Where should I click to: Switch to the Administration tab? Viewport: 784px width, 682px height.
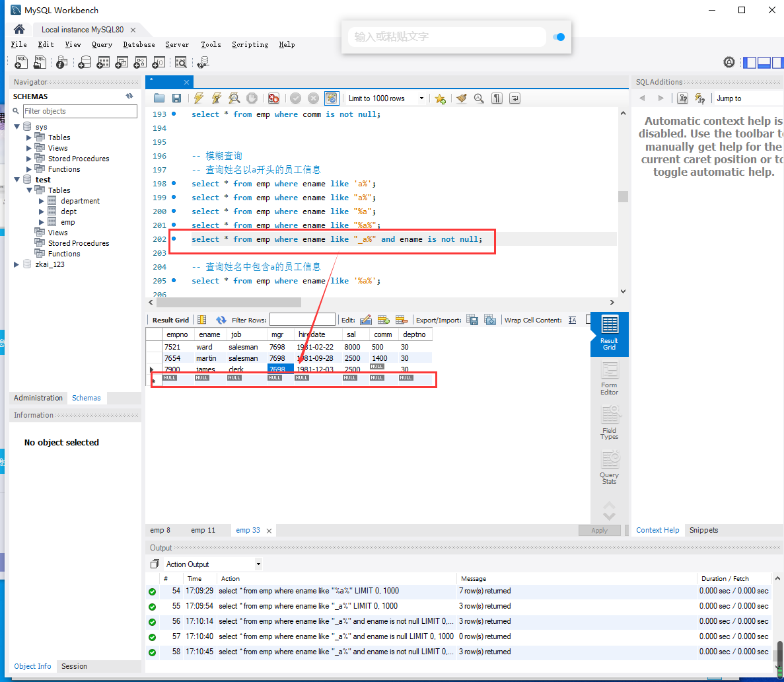point(38,398)
